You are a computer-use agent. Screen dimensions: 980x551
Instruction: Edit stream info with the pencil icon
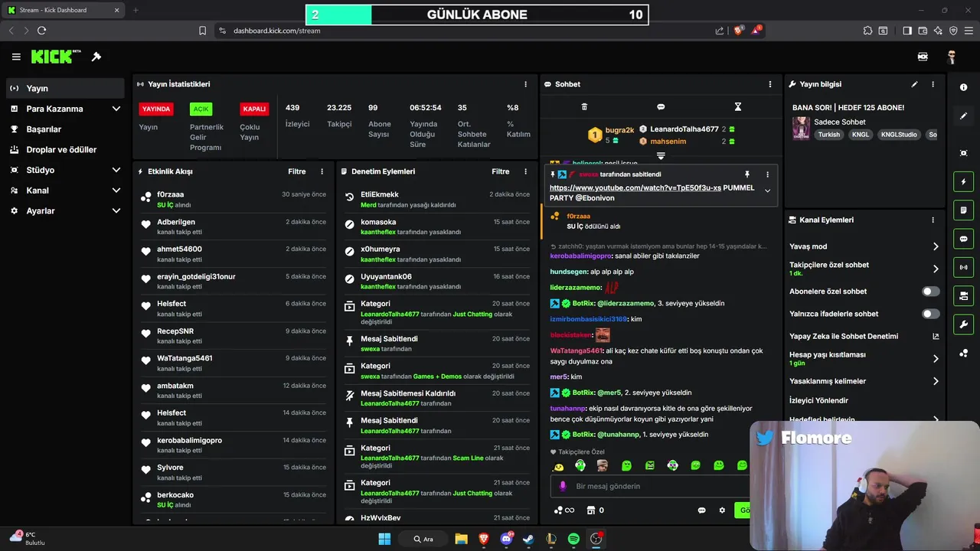point(914,84)
